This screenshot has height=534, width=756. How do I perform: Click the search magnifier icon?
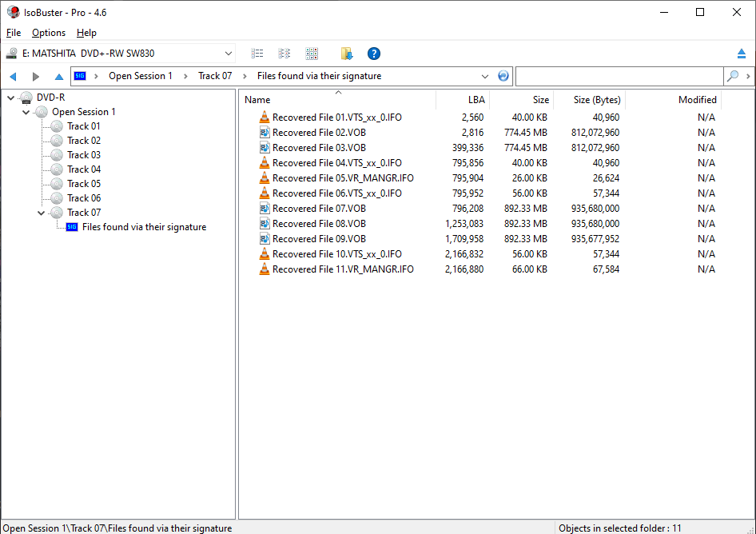coord(732,76)
